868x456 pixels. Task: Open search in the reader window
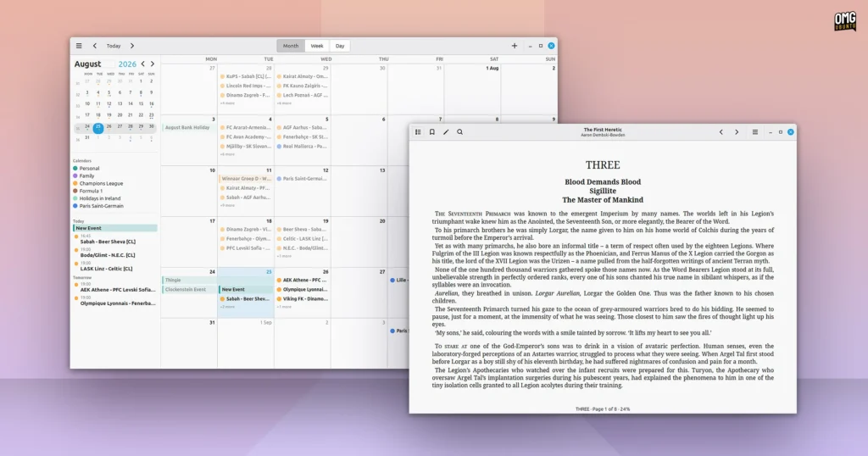pos(459,132)
